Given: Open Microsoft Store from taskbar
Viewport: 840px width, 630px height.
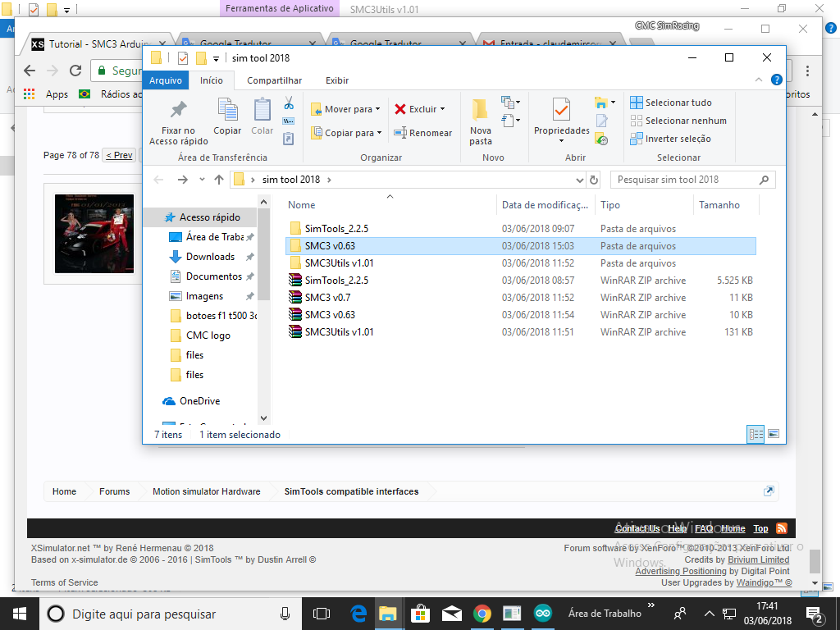Looking at the screenshot, I should click(x=420, y=614).
